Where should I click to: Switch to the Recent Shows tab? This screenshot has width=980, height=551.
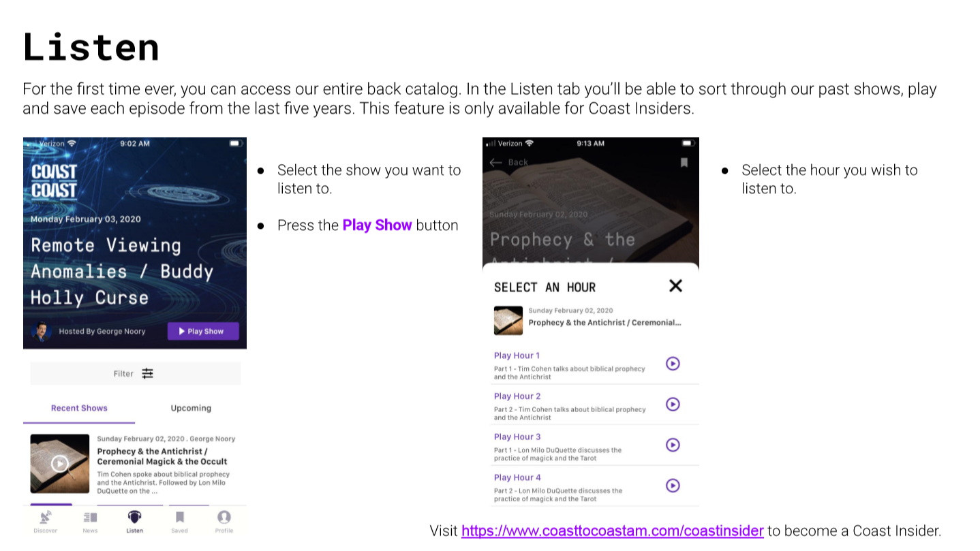pos(79,408)
